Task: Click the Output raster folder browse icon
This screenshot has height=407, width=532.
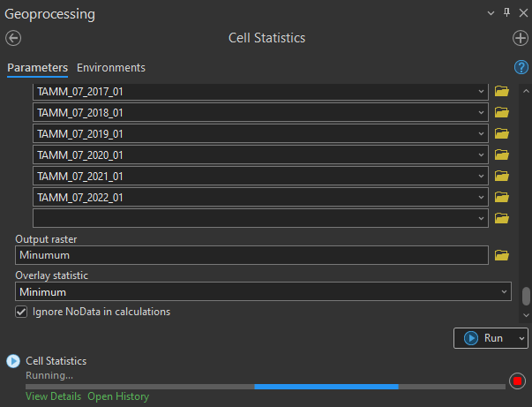Action: [502, 255]
